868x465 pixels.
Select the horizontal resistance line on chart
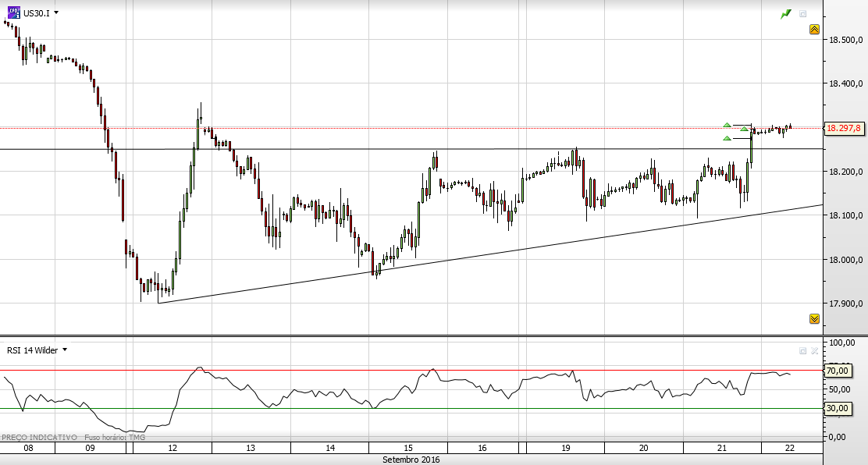pyautogui.click(x=411, y=149)
